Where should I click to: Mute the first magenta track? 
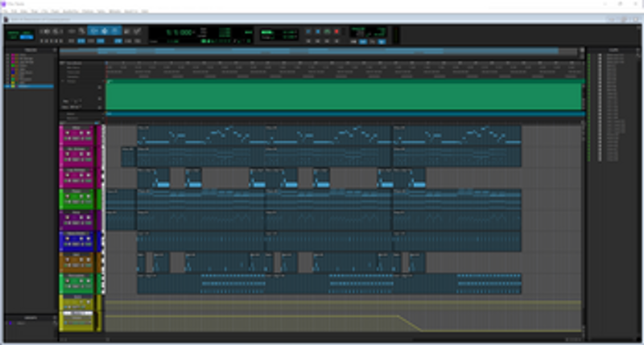[x=88, y=133]
